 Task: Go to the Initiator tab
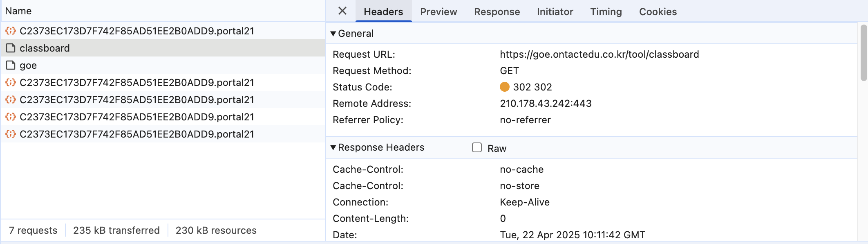[555, 12]
